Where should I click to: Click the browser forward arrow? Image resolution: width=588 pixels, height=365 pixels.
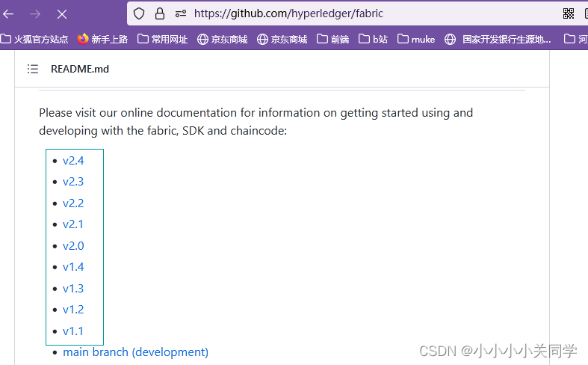pos(35,14)
